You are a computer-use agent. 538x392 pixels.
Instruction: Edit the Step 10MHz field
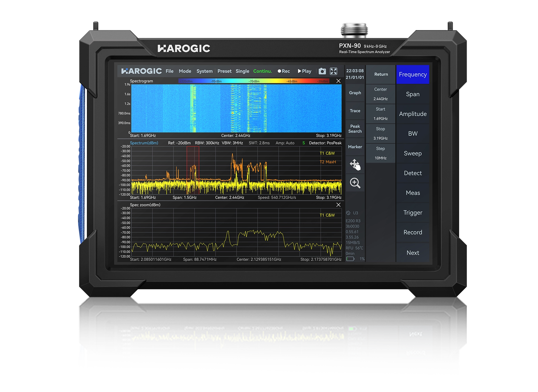coord(380,153)
